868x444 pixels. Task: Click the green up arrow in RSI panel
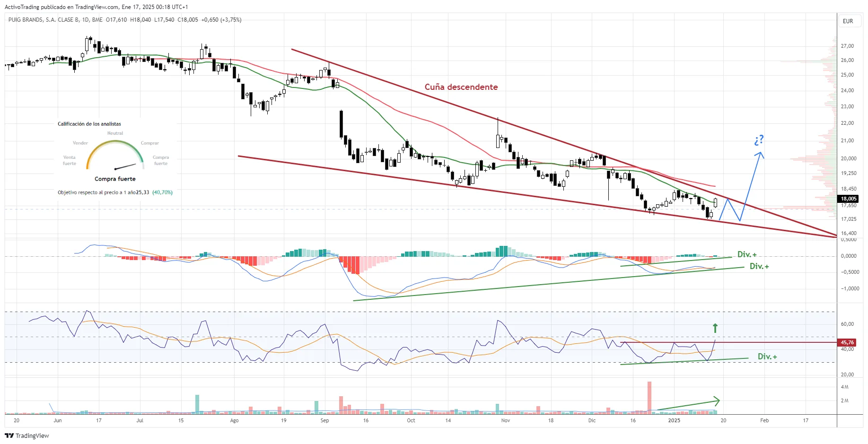[x=715, y=328]
